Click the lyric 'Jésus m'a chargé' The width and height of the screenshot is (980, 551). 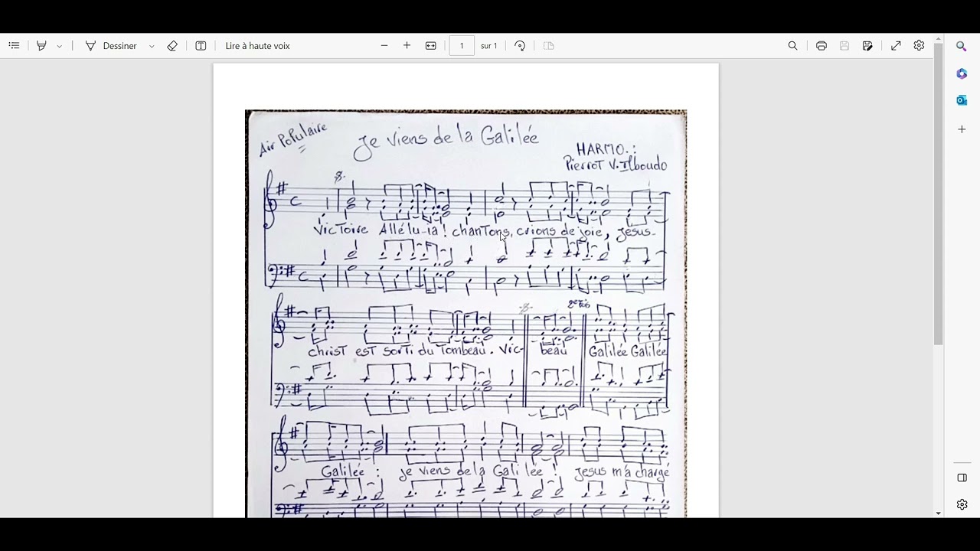621,471
